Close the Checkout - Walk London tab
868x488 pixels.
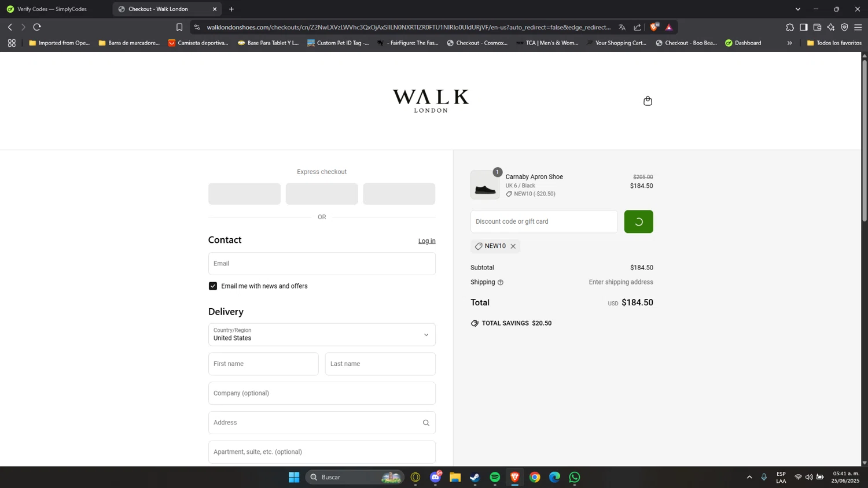coord(215,9)
